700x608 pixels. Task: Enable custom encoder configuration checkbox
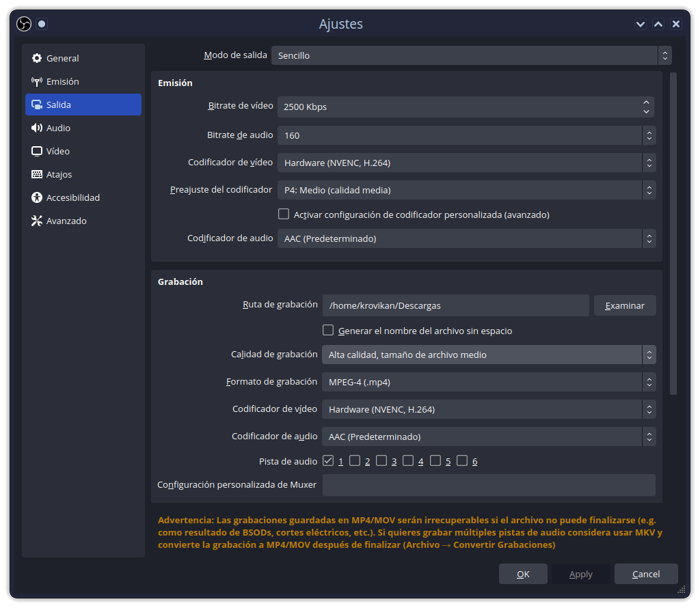click(283, 214)
